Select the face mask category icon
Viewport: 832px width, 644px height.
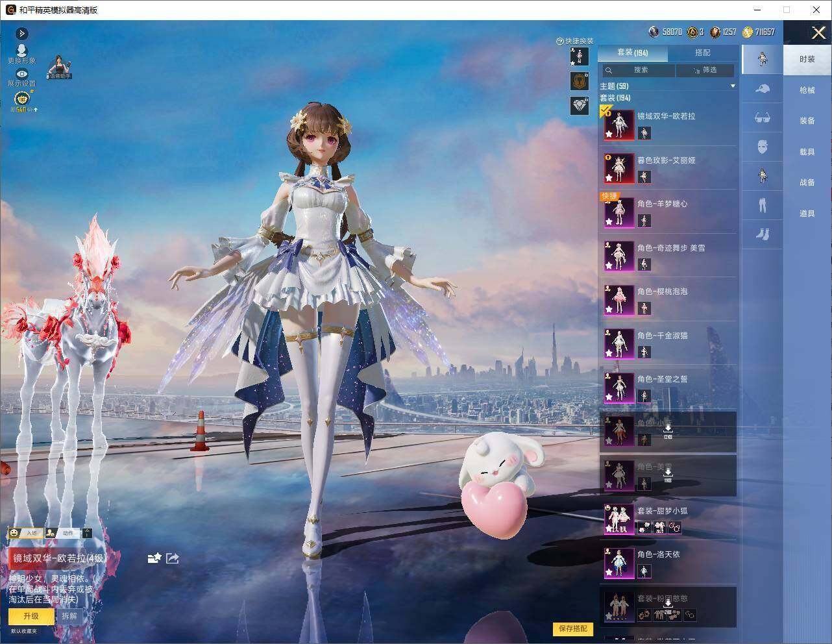click(x=763, y=147)
